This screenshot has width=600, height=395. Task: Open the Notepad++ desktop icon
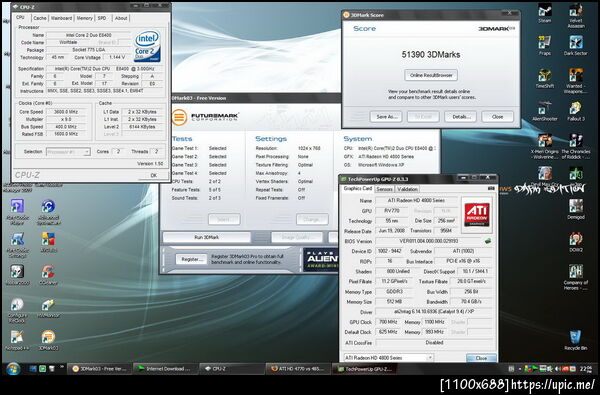(x=17, y=340)
